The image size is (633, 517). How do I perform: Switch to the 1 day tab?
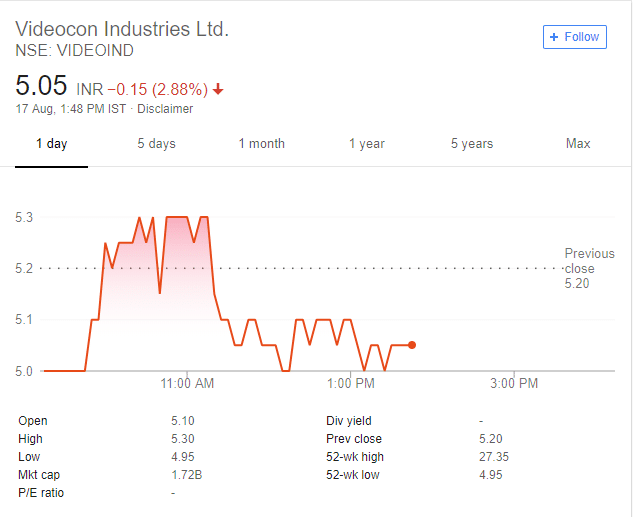coord(52,144)
